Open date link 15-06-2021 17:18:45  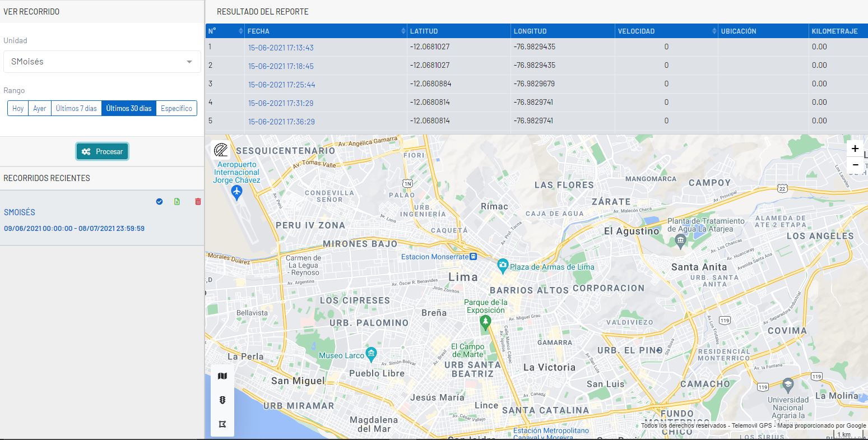281,66
